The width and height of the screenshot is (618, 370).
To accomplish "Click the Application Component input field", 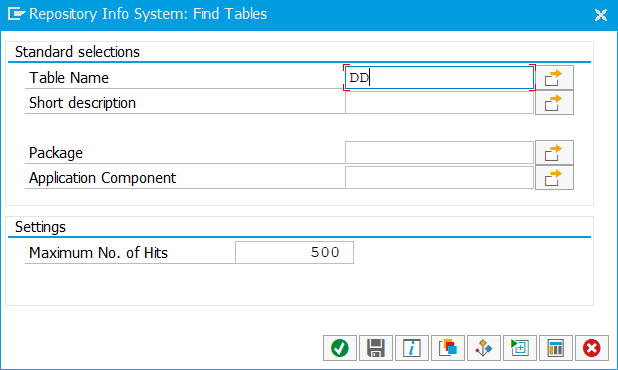I will [x=439, y=178].
